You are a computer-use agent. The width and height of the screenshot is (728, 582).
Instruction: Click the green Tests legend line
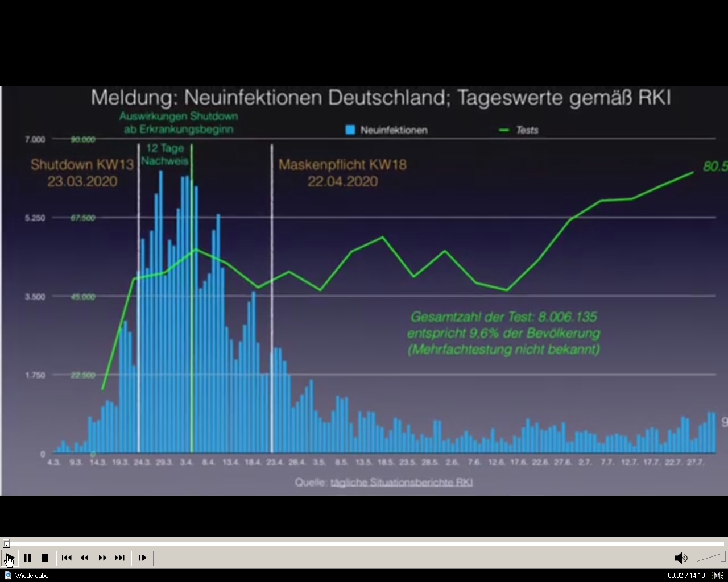504,130
